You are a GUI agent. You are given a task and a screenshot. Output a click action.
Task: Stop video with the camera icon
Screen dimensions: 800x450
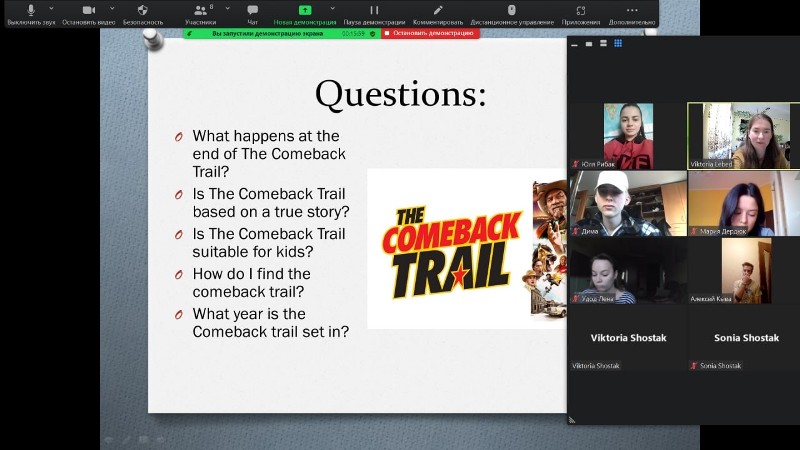(x=88, y=14)
